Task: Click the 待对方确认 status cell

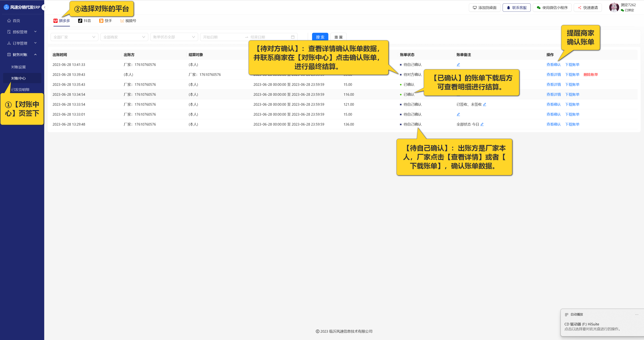Action: (410, 75)
